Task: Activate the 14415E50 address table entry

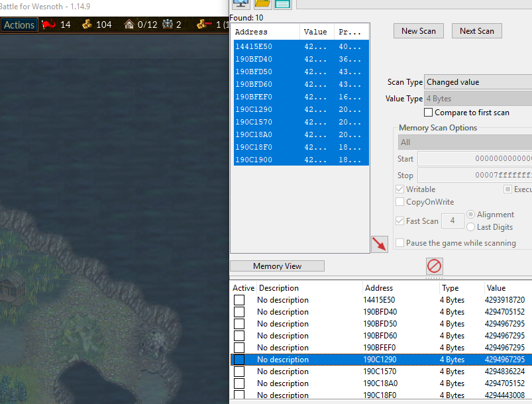Action: point(239,300)
